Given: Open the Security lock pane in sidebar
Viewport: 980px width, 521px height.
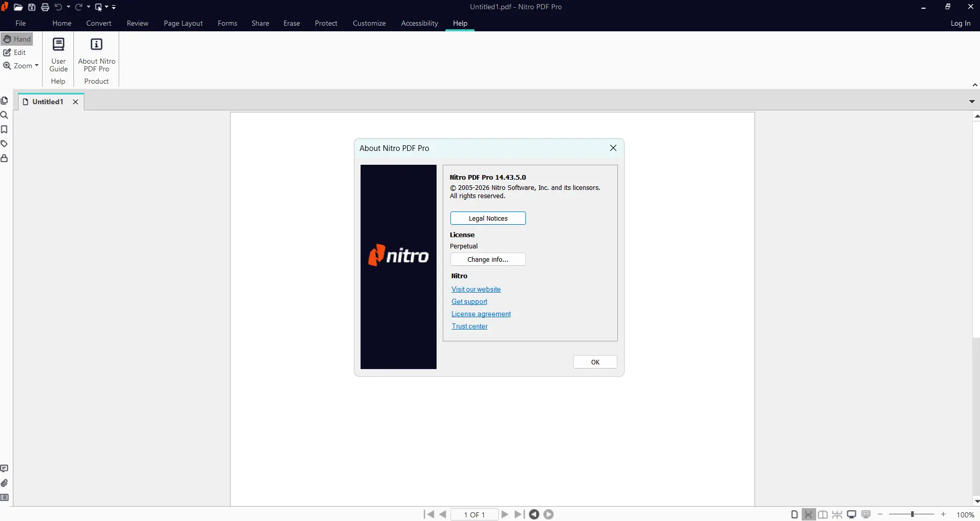Looking at the screenshot, I should pyautogui.click(x=5, y=158).
